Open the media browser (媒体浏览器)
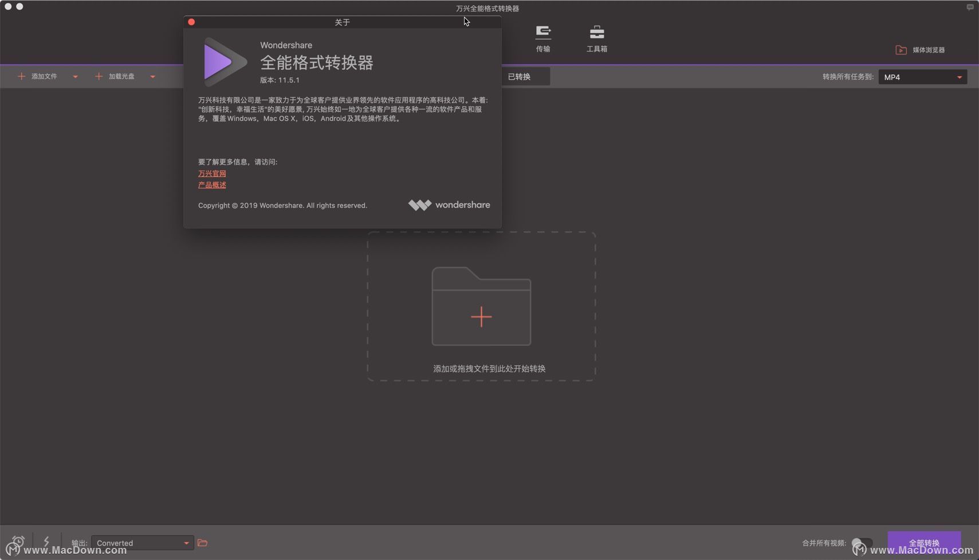This screenshot has height=560, width=979. tap(920, 50)
